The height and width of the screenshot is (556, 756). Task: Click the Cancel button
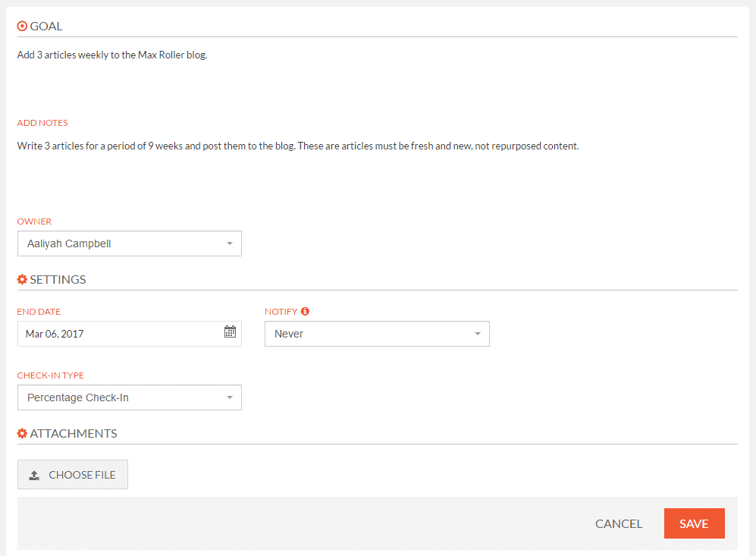[x=619, y=523]
